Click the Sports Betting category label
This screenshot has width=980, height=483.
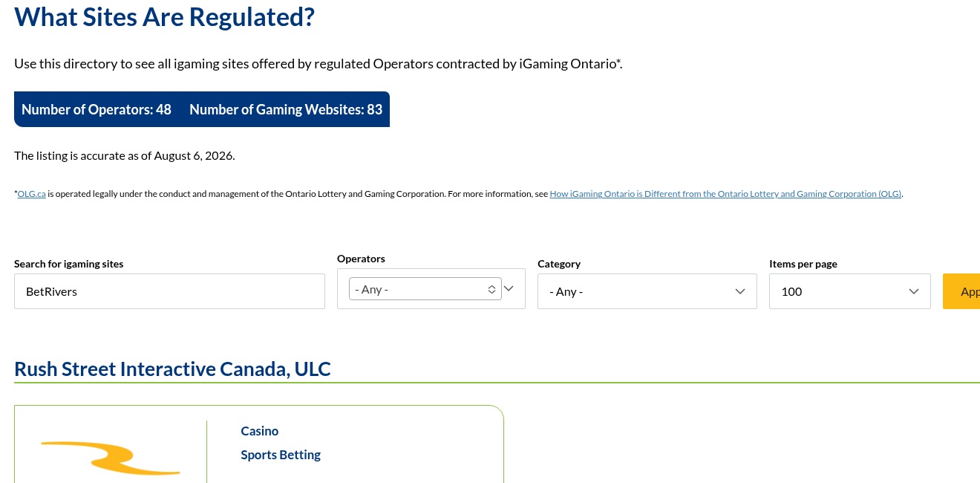click(x=281, y=455)
